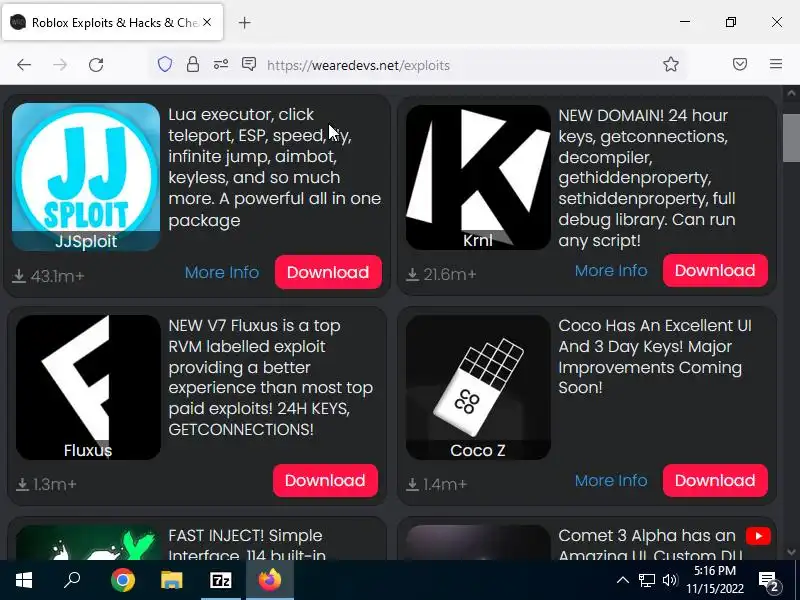Open More Info for Coco Z

pos(611,480)
